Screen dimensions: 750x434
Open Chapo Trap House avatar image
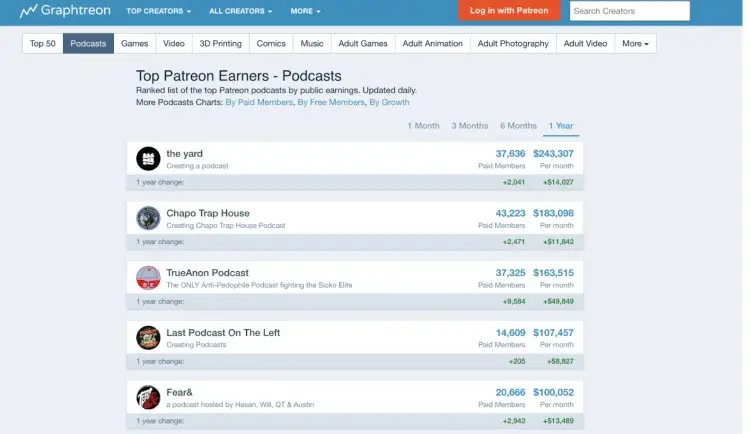point(148,218)
